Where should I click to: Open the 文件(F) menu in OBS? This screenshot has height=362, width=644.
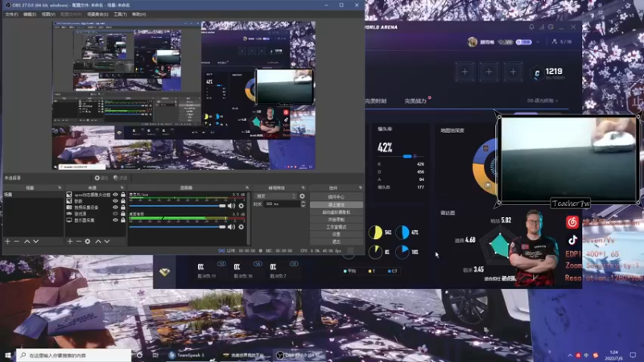point(11,14)
